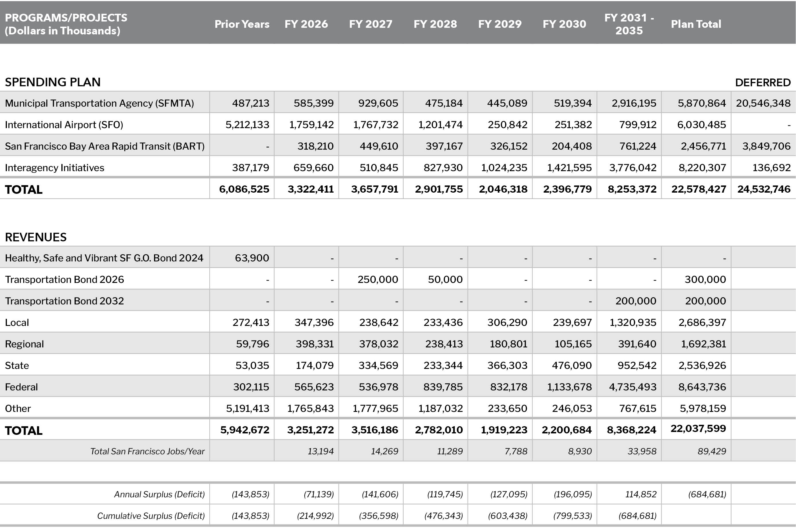The height and width of the screenshot is (532, 796).
Task: Select the 'Federal' revenue row label
Action: (21, 387)
